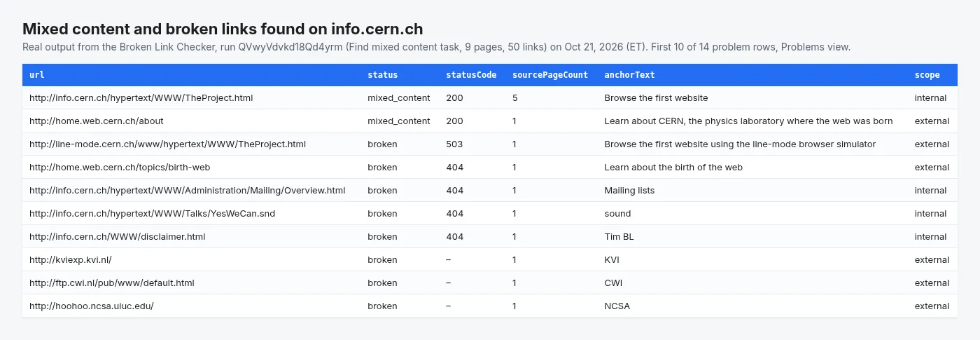The height and width of the screenshot is (340, 980).
Task: Click 404 code in the disclaimer.html row
Action: click(454, 237)
